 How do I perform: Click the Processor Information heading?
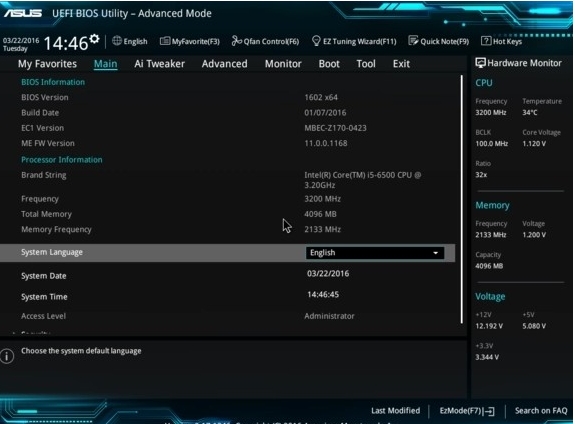click(62, 160)
